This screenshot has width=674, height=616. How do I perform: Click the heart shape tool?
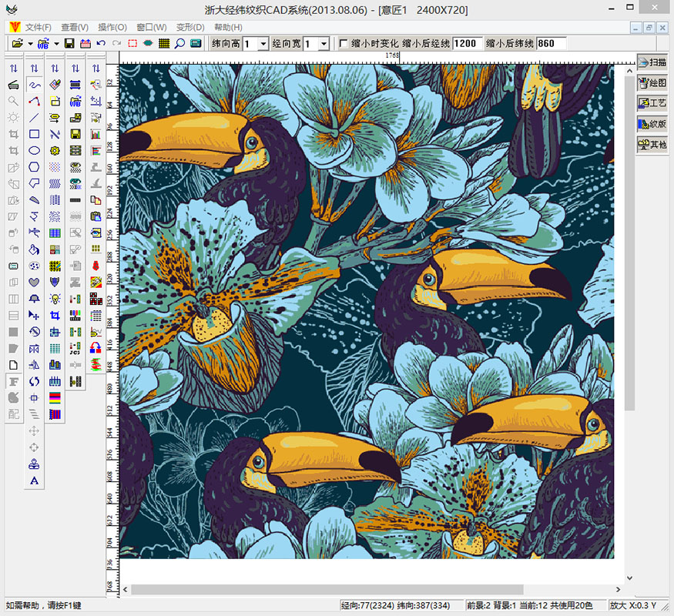[34, 282]
